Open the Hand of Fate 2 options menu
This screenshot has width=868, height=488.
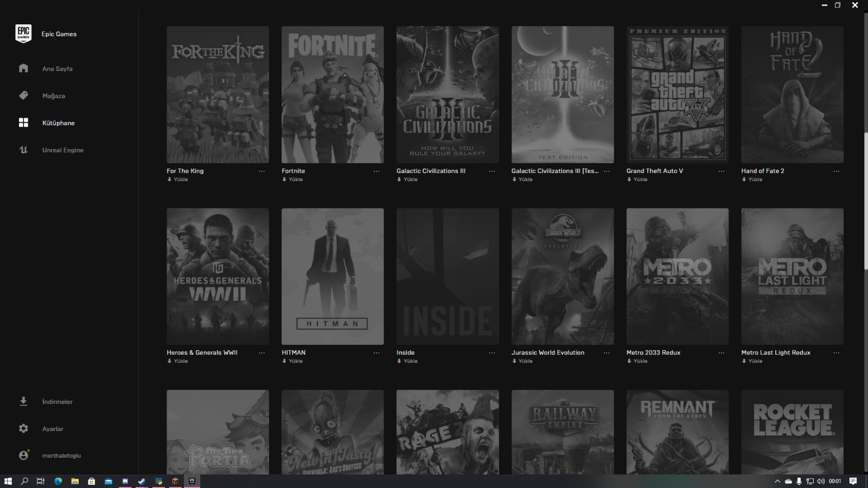point(837,171)
